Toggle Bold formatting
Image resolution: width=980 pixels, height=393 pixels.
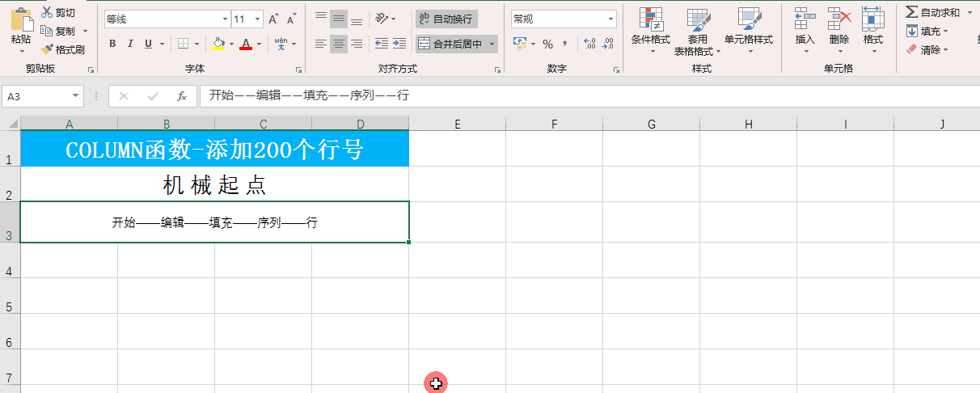(112, 44)
